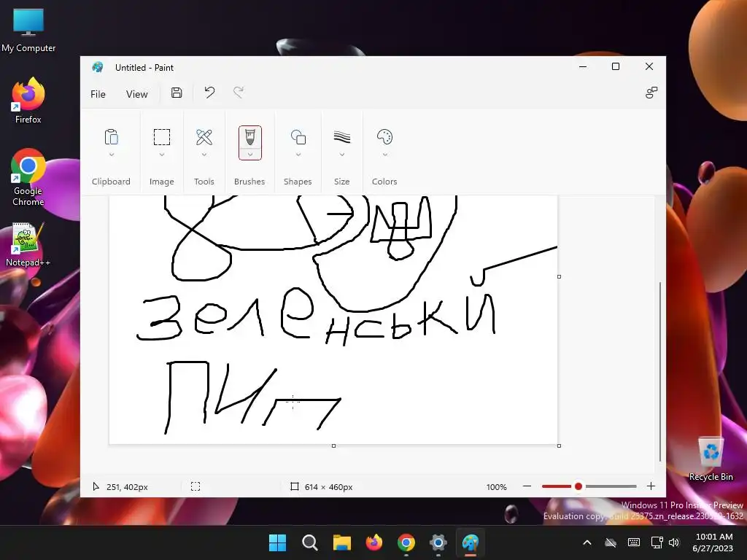The width and height of the screenshot is (747, 560).
Task: Select the My Computer desktop icon
Action: tap(28, 30)
